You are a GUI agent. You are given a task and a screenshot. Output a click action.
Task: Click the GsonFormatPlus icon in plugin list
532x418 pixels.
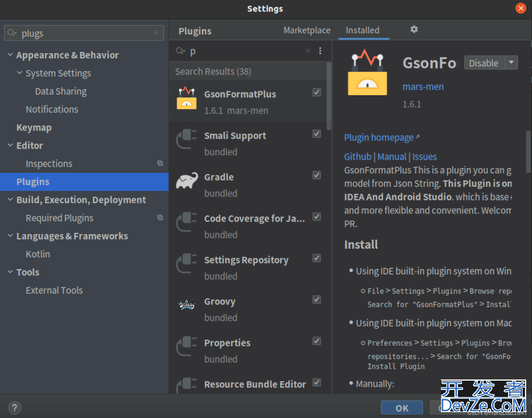[x=186, y=98]
